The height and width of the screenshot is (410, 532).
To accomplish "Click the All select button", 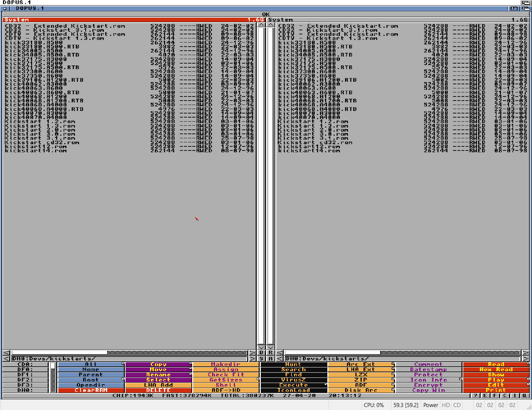I will (x=91, y=364).
